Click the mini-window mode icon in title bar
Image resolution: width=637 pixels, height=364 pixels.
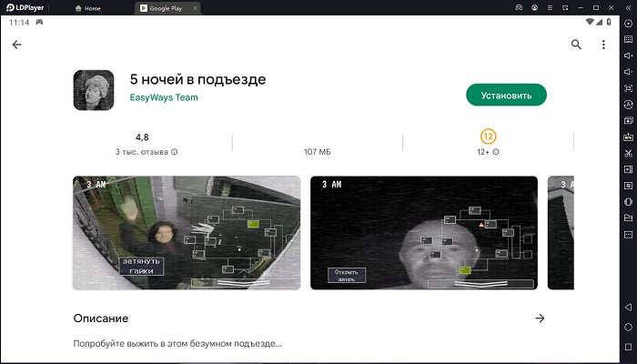point(565,7)
